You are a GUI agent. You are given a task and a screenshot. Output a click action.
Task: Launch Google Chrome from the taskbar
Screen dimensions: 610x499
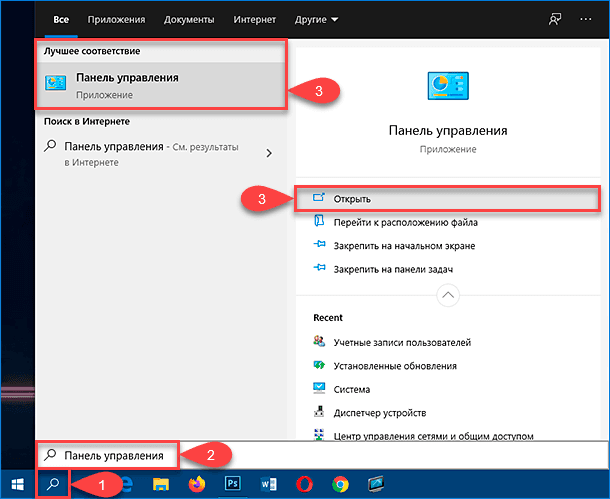(x=340, y=485)
